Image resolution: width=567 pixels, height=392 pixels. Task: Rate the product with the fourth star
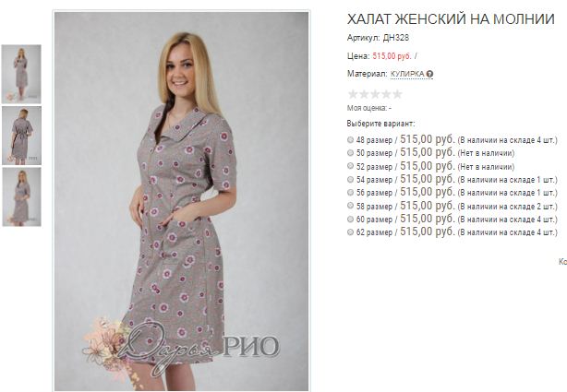pyautogui.click(x=386, y=94)
